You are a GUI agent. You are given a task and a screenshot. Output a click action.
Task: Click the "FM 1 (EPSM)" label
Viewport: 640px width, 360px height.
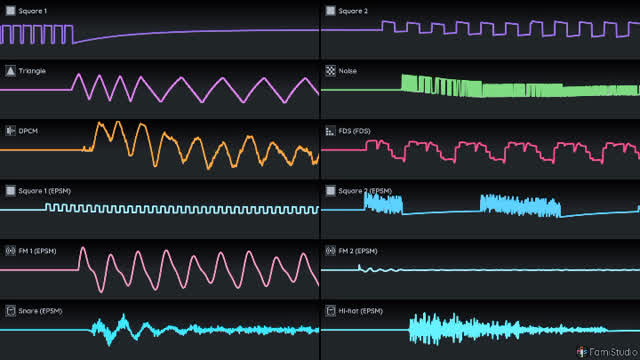[37, 251]
